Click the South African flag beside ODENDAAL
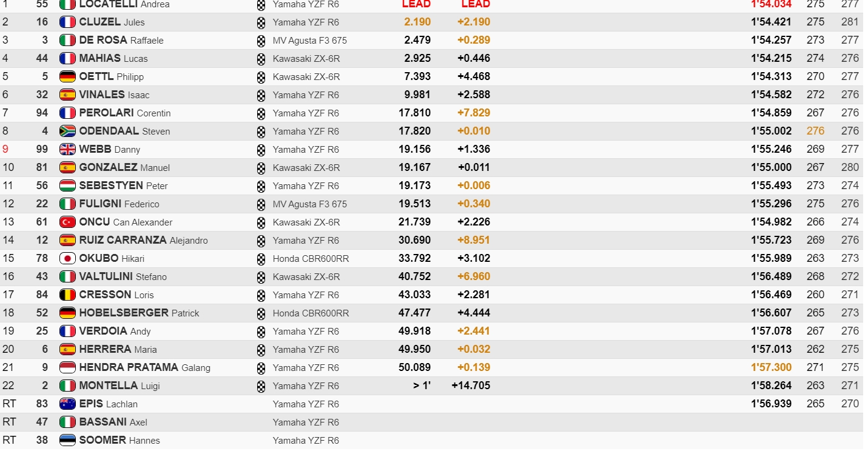868x454 pixels. (67, 131)
